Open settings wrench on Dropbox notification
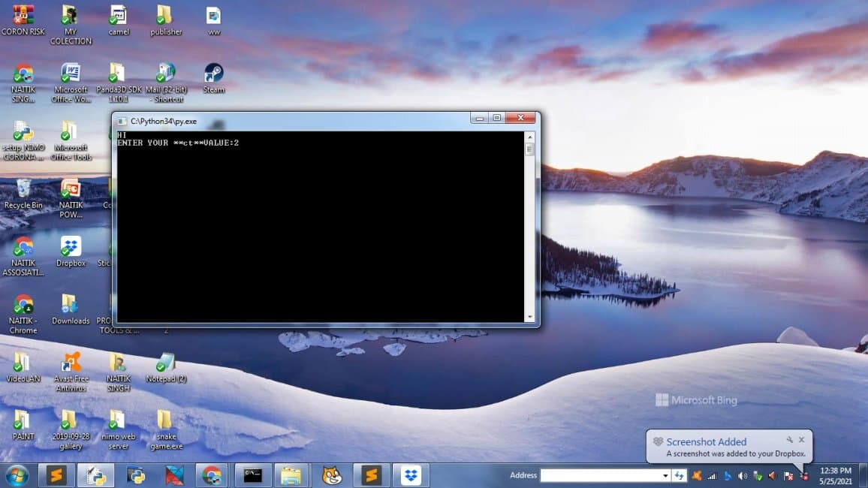The width and height of the screenshot is (868, 488). coord(789,440)
